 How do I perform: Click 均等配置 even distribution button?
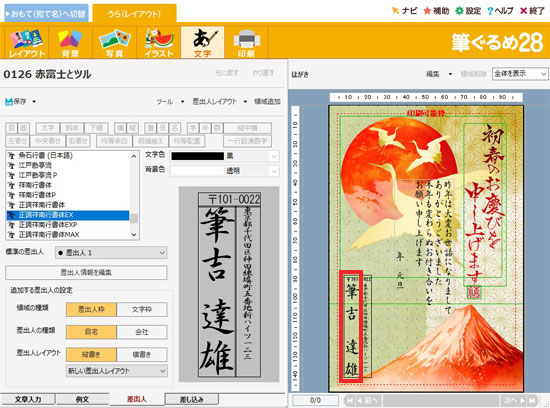coord(187,141)
